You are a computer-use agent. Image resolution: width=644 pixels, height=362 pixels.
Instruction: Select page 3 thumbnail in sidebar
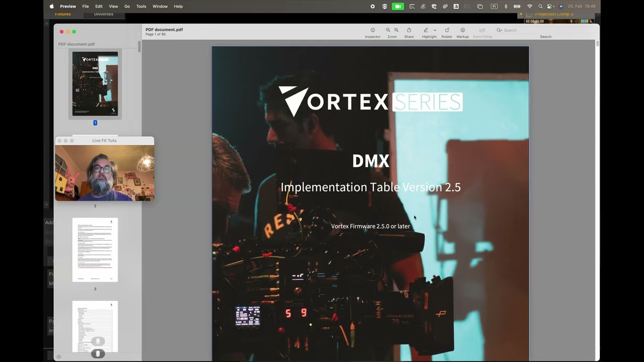point(95,249)
